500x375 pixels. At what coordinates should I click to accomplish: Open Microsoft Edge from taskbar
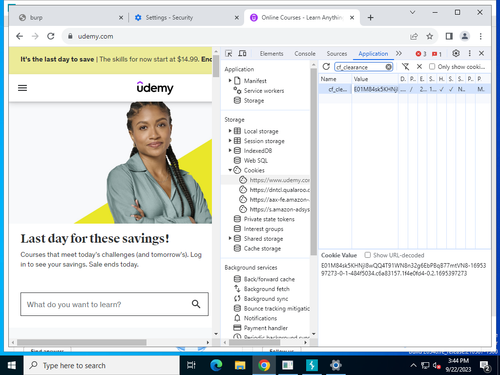[216, 365]
